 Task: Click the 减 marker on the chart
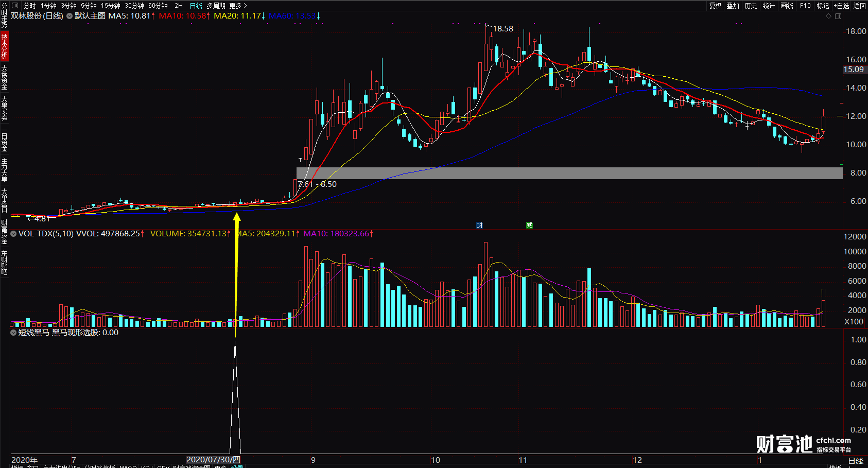(x=529, y=226)
